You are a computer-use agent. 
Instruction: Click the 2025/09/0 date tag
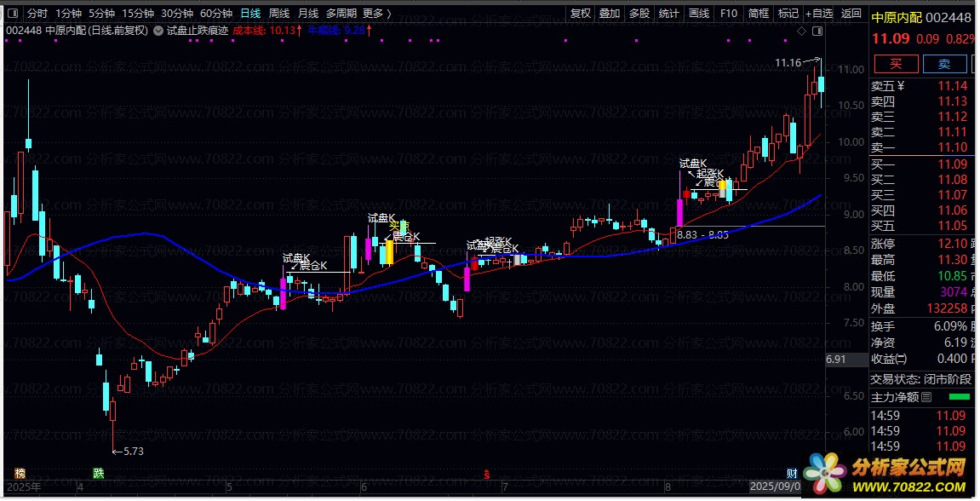pyautogui.click(x=775, y=487)
